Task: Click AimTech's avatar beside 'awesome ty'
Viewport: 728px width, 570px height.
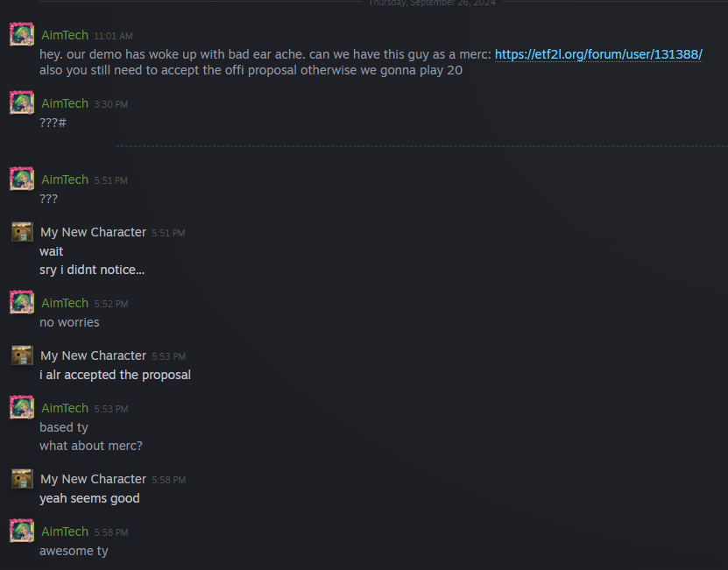Action: pos(22,531)
